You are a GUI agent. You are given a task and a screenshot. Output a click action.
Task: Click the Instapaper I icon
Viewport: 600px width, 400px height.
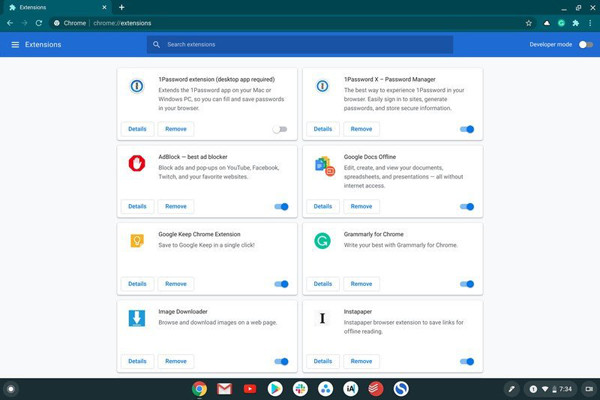click(323, 318)
